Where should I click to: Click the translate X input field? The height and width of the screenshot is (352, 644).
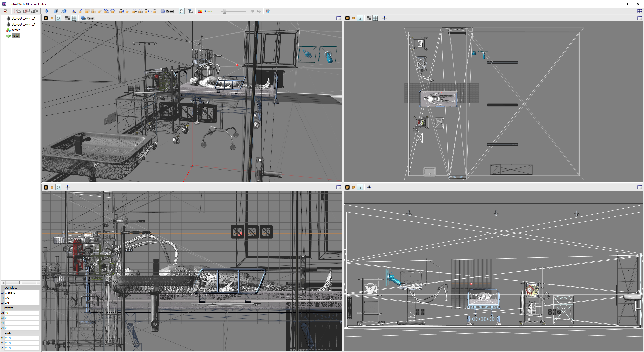click(22, 293)
